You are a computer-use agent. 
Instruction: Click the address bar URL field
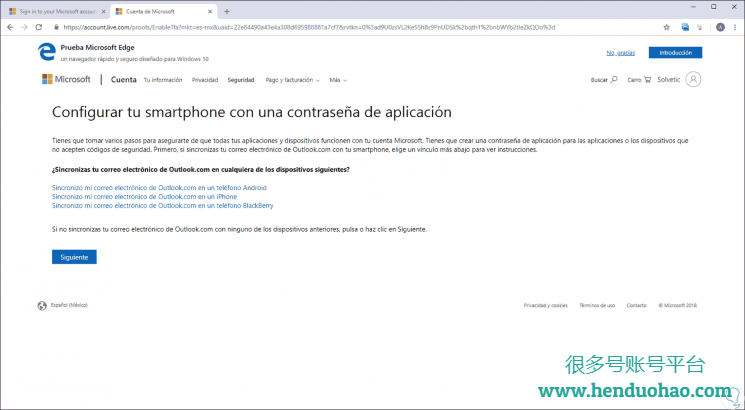[309, 28]
